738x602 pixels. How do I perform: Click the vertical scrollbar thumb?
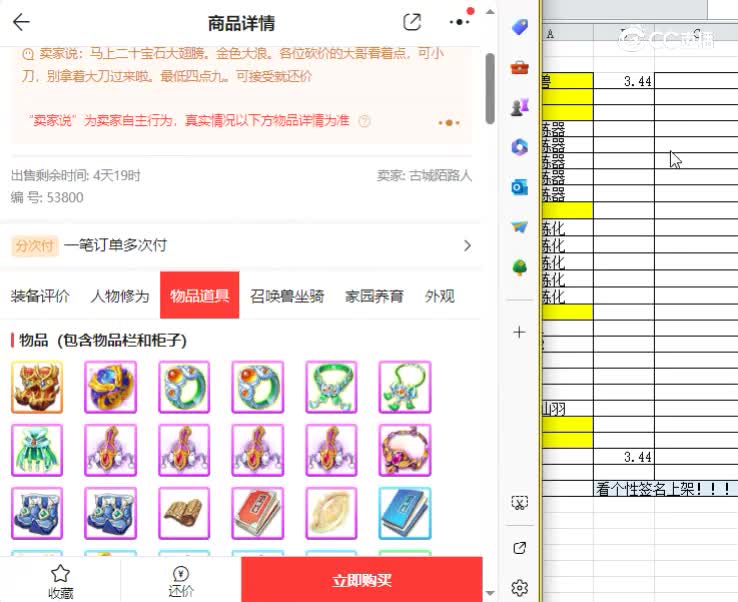[x=490, y=88]
